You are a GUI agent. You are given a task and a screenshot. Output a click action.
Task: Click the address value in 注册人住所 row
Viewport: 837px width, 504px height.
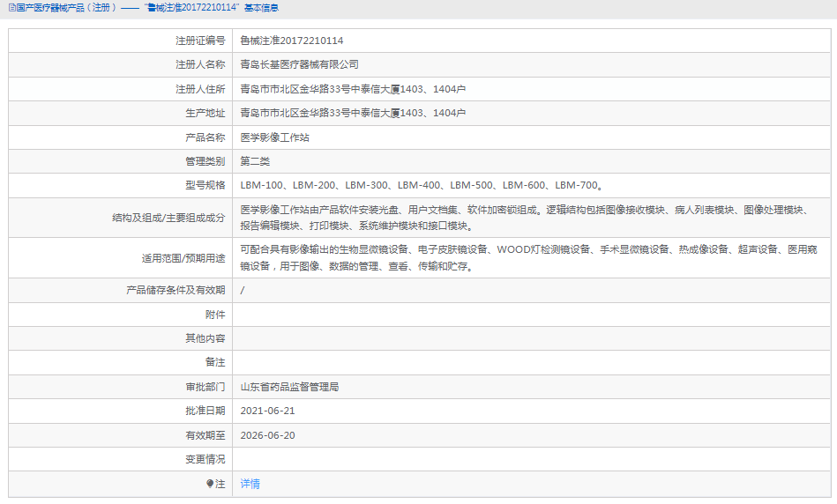pos(353,89)
